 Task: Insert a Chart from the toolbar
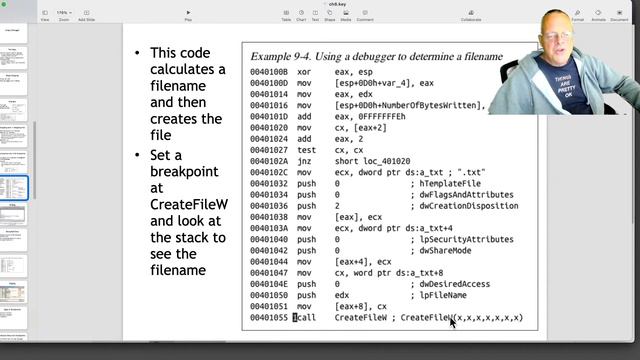coord(301,16)
